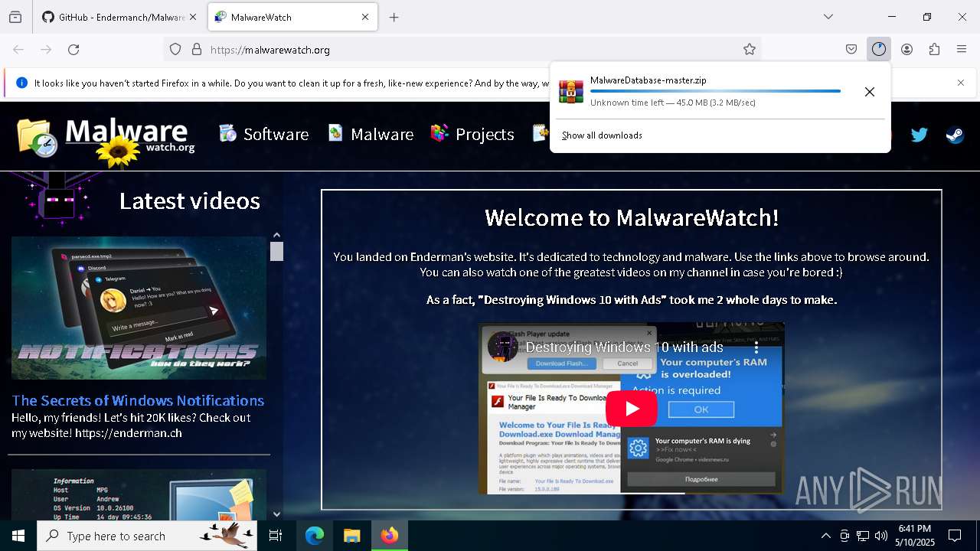
Task: Close the GitHub tab
Action: [193, 17]
